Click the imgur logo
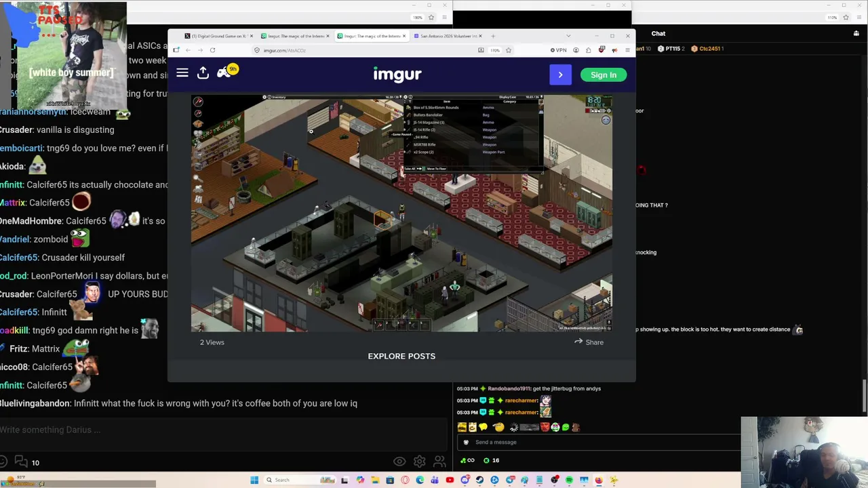The width and height of the screenshot is (868, 488). pyautogui.click(x=397, y=75)
